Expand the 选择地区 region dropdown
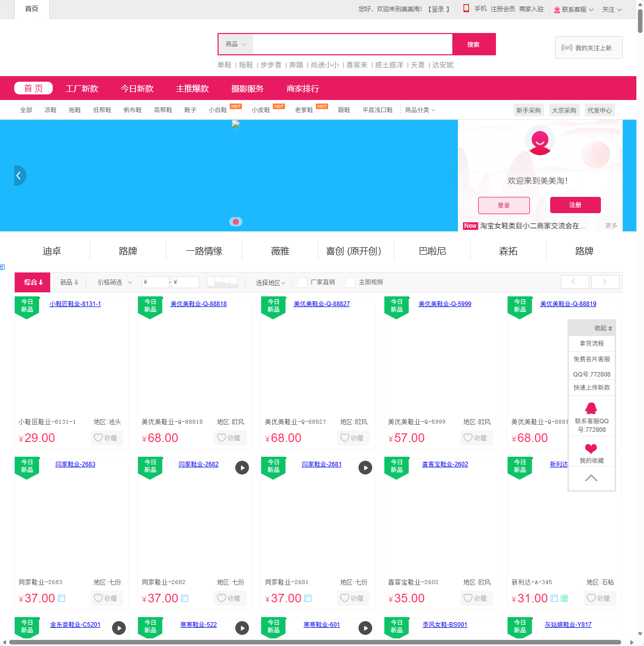The width and height of the screenshot is (644, 646). tap(270, 283)
